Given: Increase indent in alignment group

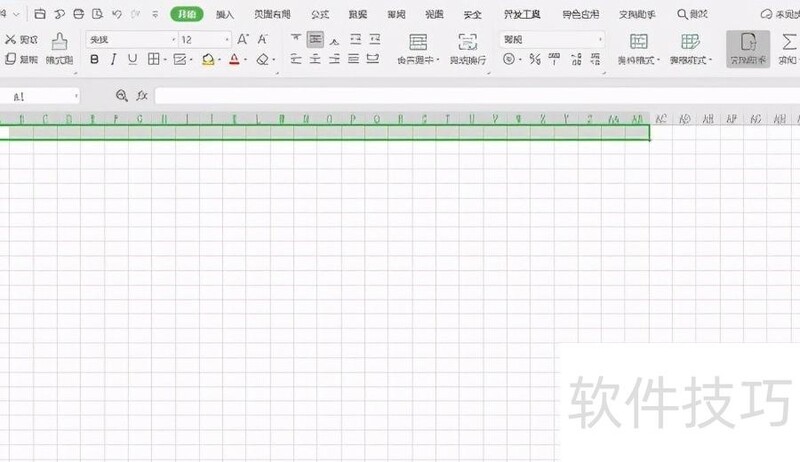Looking at the screenshot, I should tap(375, 39).
